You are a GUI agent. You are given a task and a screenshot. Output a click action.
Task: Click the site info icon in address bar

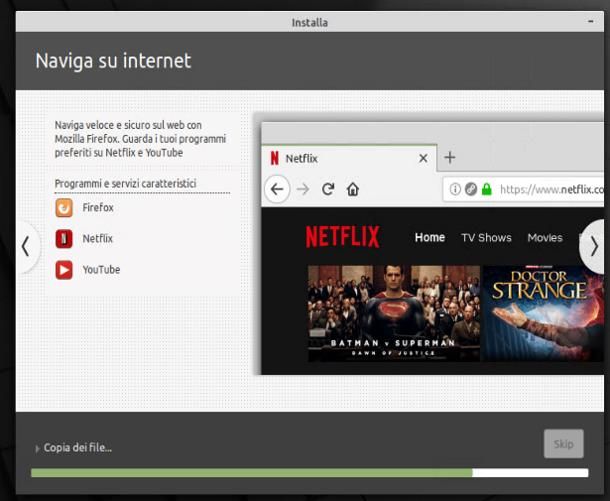[x=455, y=189]
